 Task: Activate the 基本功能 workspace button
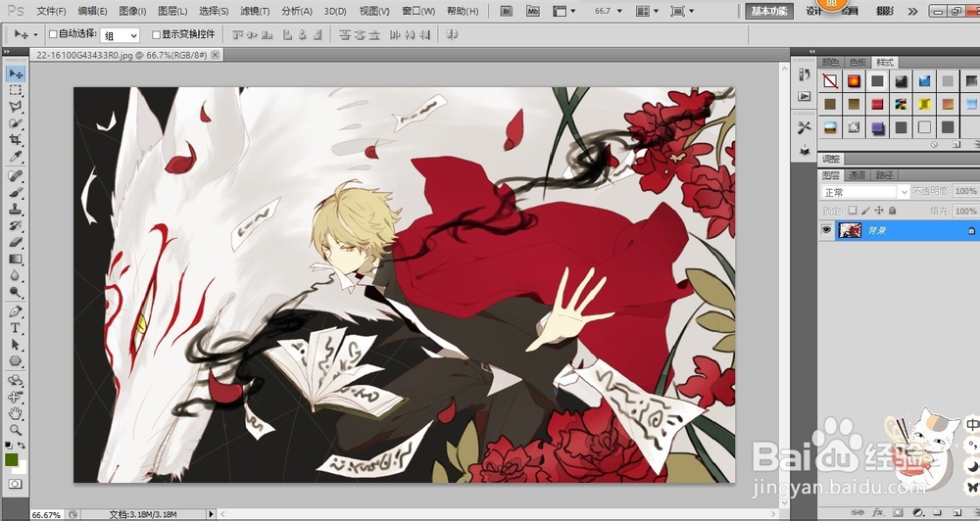tap(768, 11)
